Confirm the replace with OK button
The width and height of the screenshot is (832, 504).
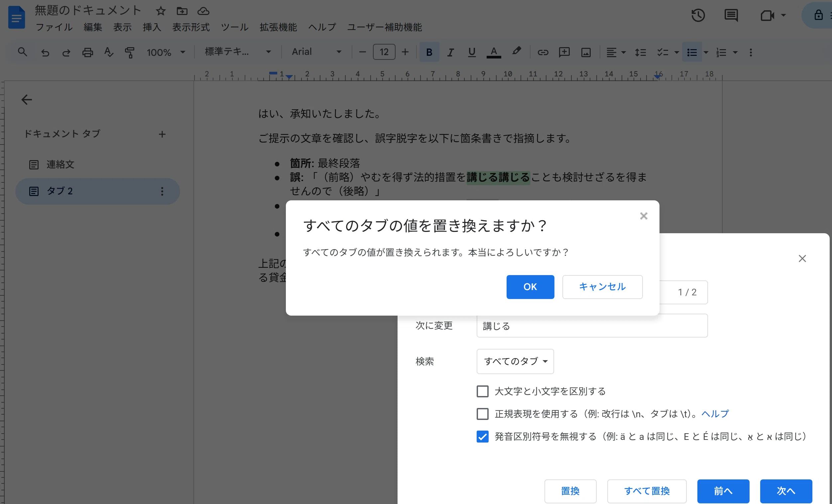[530, 287]
